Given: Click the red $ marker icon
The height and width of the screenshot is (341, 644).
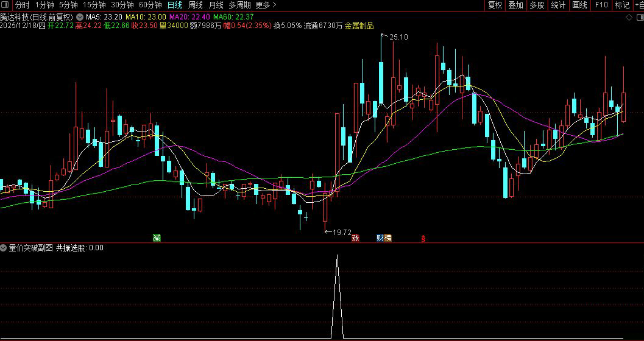Looking at the screenshot, I should (x=423, y=238).
